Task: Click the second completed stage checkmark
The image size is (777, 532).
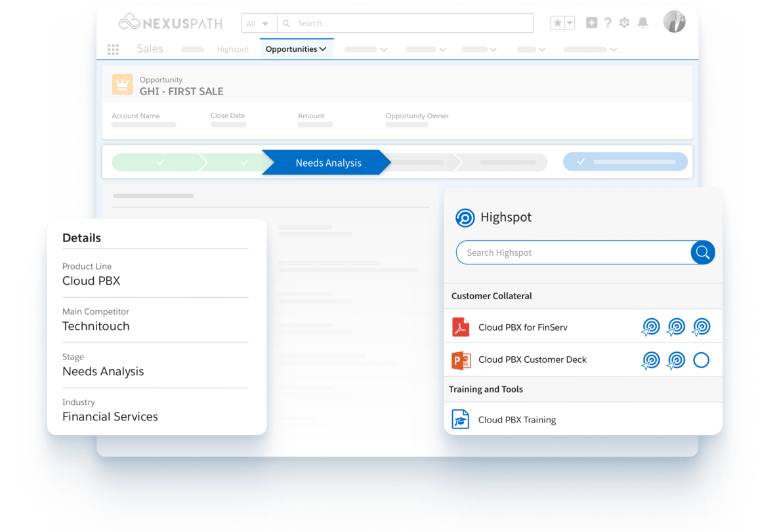Action: (x=245, y=162)
